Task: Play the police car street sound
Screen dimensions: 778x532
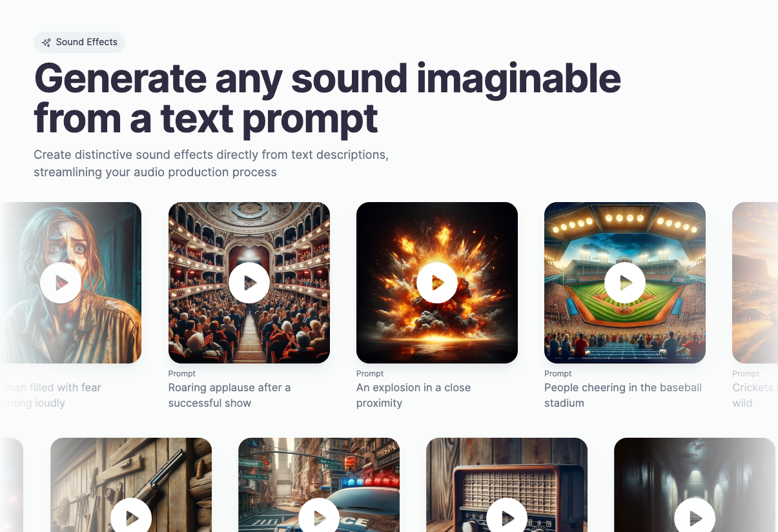Action: click(x=319, y=518)
